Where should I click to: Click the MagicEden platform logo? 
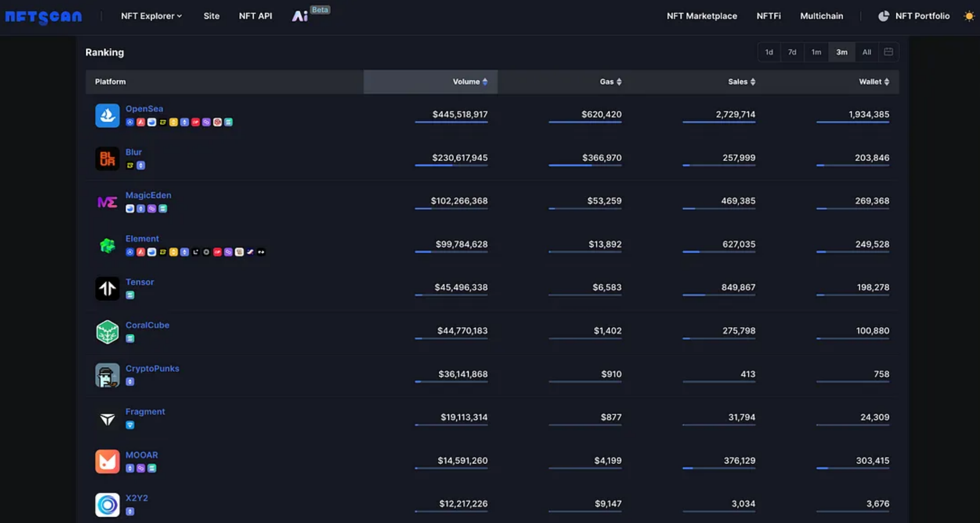point(107,202)
